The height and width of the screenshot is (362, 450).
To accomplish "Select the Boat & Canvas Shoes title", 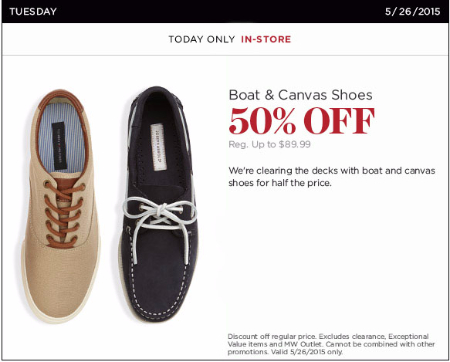I will click(300, 95).
